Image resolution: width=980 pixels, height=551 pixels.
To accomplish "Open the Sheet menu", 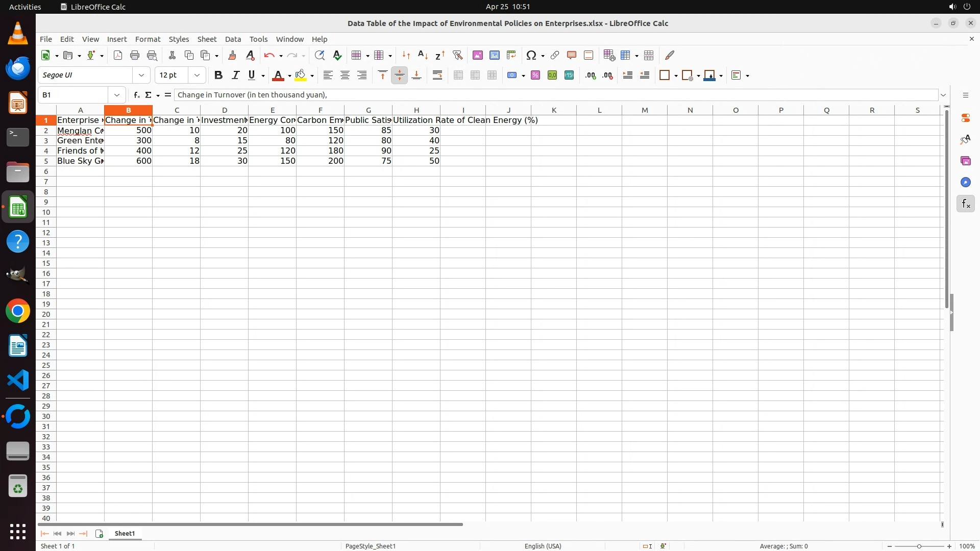I will tap(207, 39).
